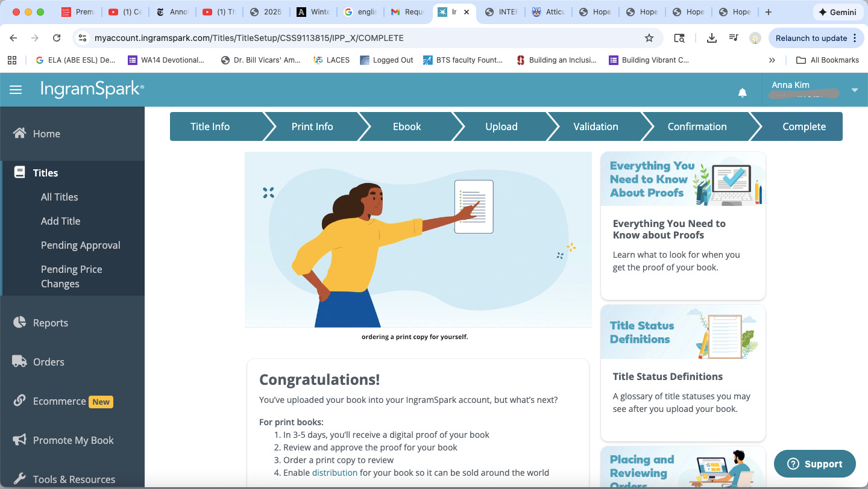This screenshot has width=868, height=489.
Task: Click the Orders truck icon
Action: point(20,361)
